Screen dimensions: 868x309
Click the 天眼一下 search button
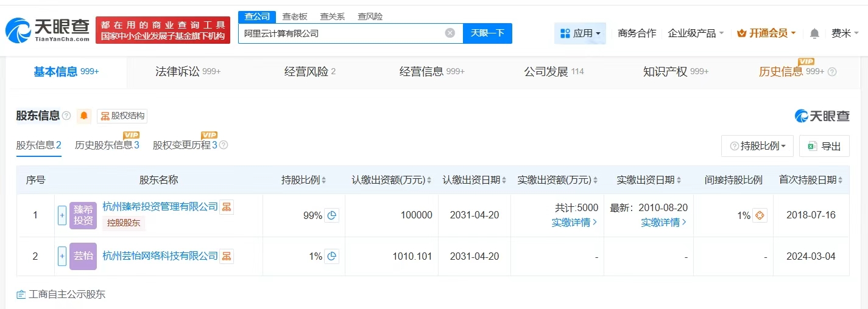(487, 33)
